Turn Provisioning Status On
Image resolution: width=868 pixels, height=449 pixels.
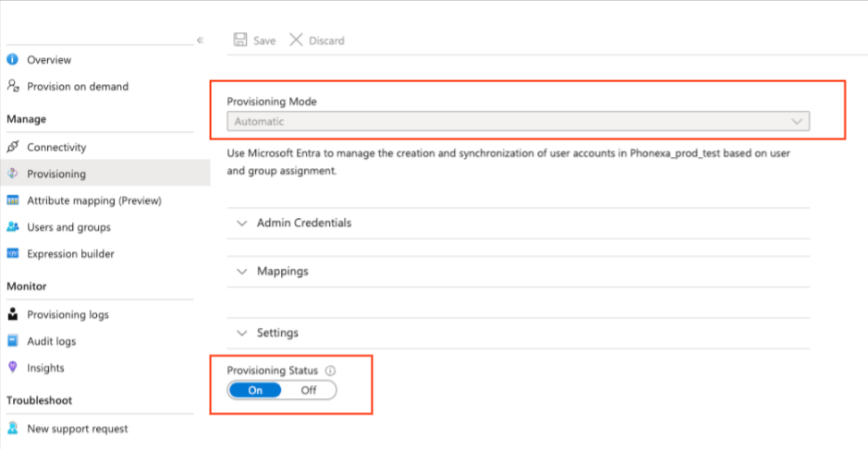point(256,390)
